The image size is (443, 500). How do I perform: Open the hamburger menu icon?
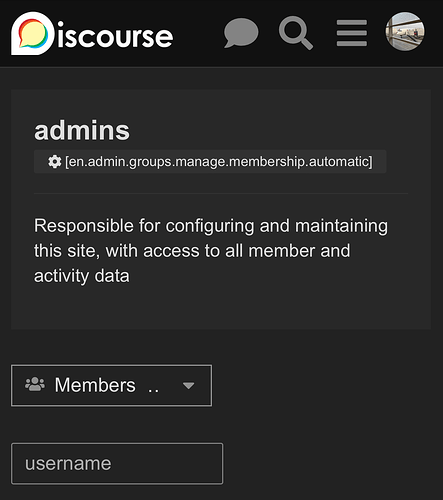point(352,33)
